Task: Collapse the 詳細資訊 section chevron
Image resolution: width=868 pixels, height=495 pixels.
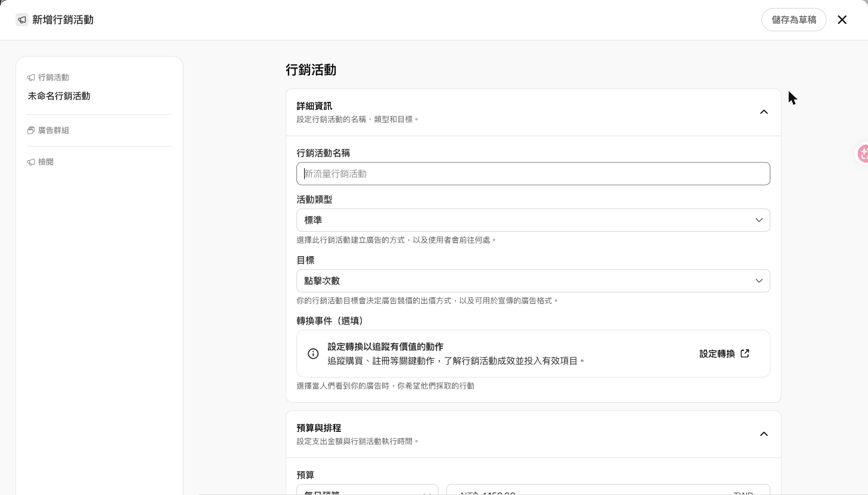Action: (x=764, y=112)
